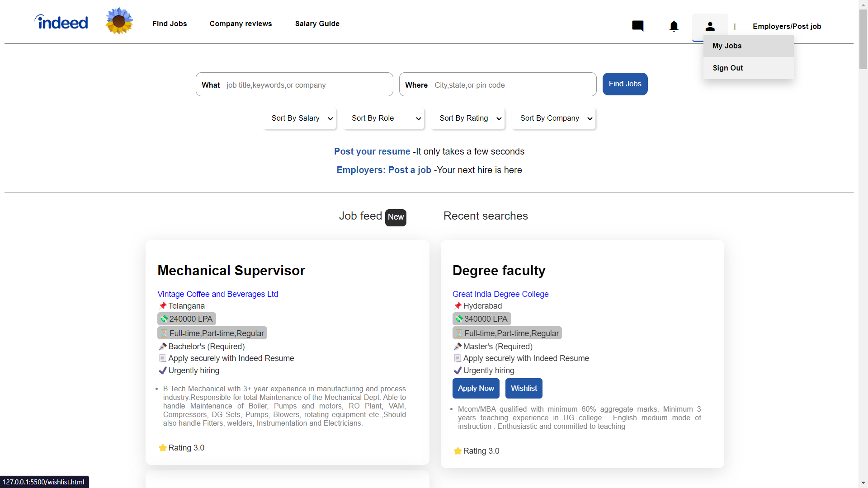
Task: Click the pin icon next to Hyderabad
Action: pos(458,306)
